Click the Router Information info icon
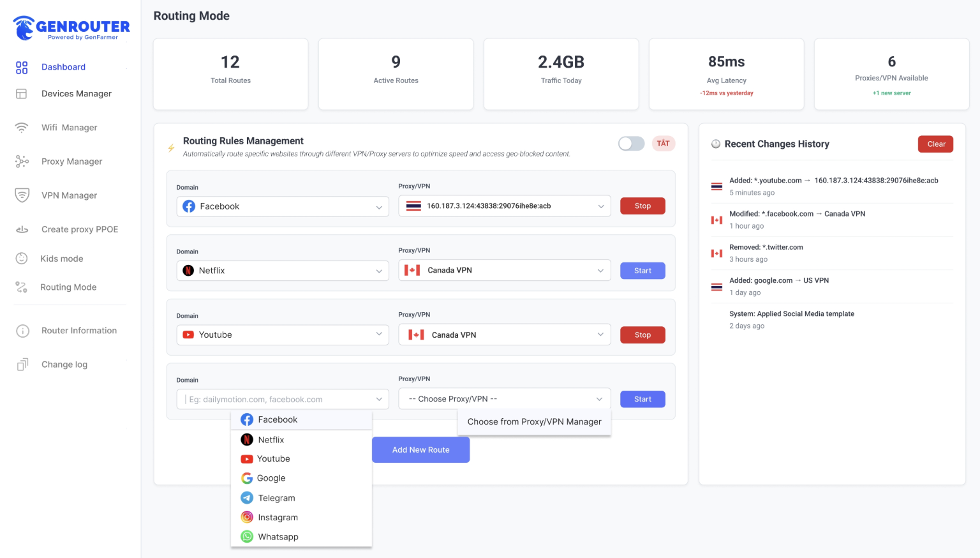Image resolution: width=980 pixels, height=558 pixels. coord(22,331)
